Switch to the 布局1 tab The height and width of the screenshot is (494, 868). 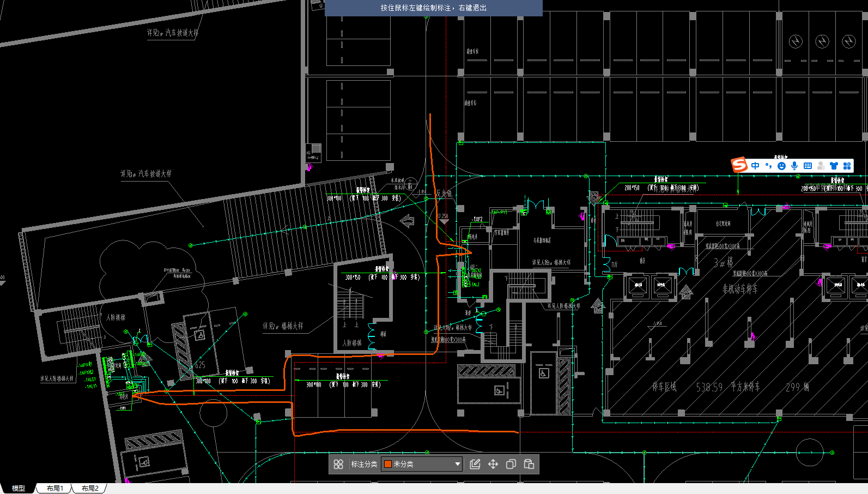click(x=54, y=489)
